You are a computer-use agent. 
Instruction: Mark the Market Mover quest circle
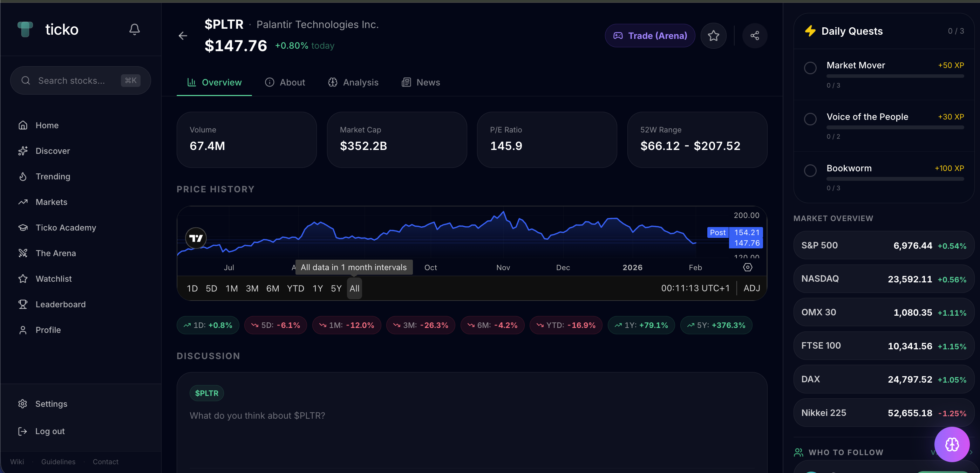[x=810, y=68]
